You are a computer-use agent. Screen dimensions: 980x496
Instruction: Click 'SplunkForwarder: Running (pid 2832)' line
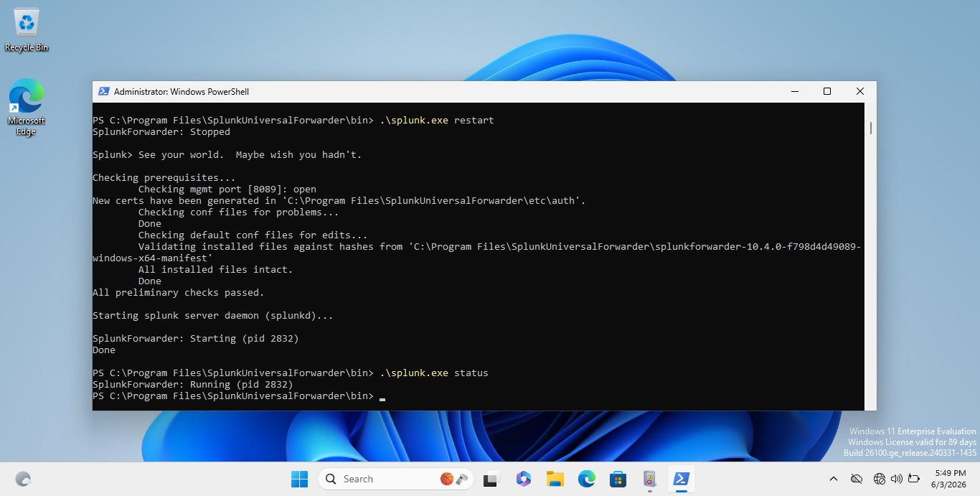click(193, 385)
